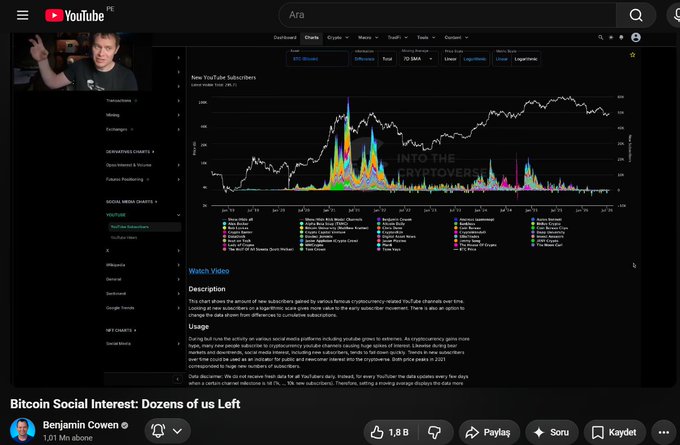Click the presenter webcam thumbnail
The width and height of the screenshot is (680, 445).
click(82, 61)
